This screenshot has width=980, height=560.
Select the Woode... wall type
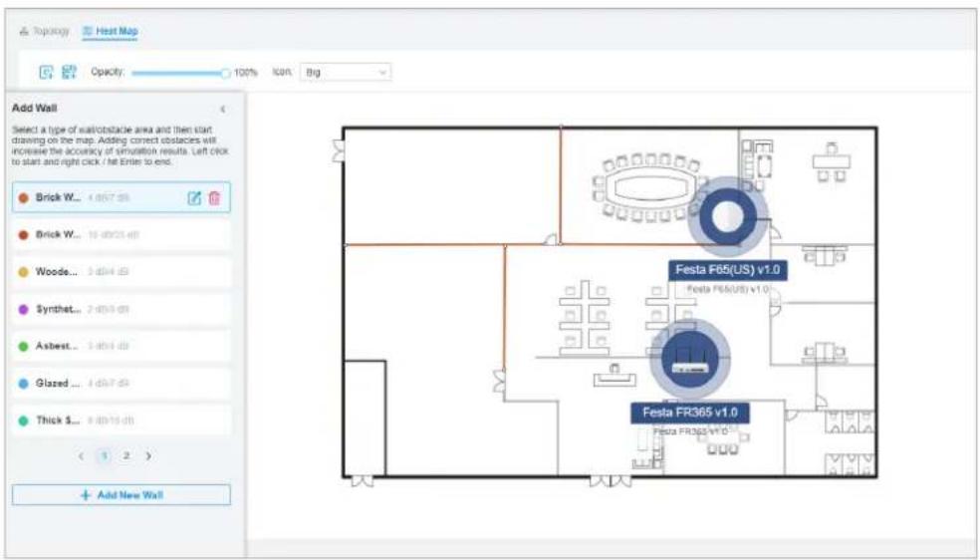(122, 272)
